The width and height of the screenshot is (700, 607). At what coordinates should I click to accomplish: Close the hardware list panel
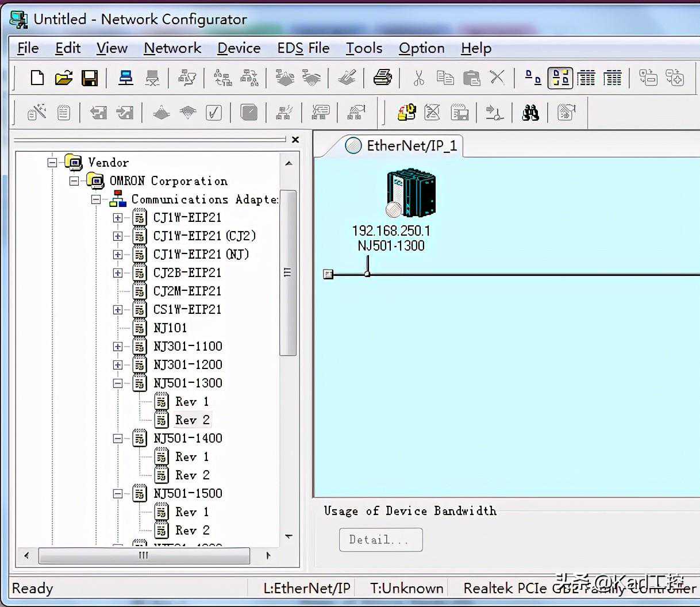295,140
